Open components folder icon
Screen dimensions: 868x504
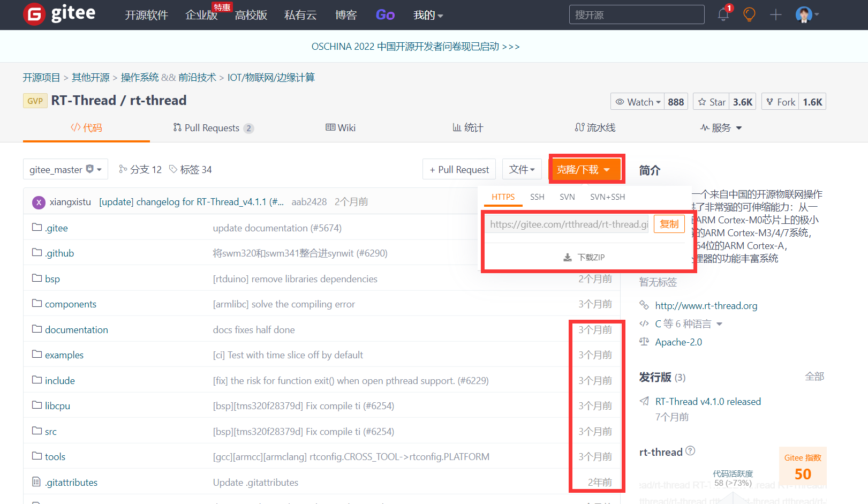[x=37, y=303]
